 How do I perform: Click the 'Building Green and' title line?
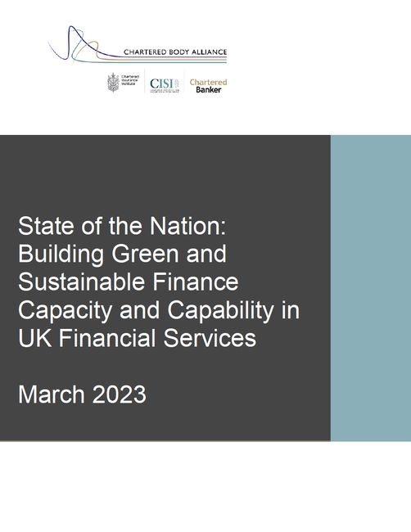pos(122,254)
